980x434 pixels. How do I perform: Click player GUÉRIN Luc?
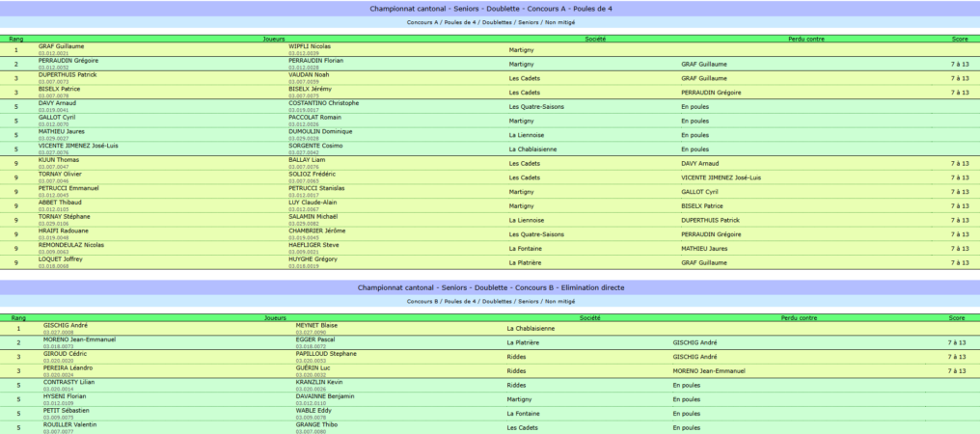point(312,368)
